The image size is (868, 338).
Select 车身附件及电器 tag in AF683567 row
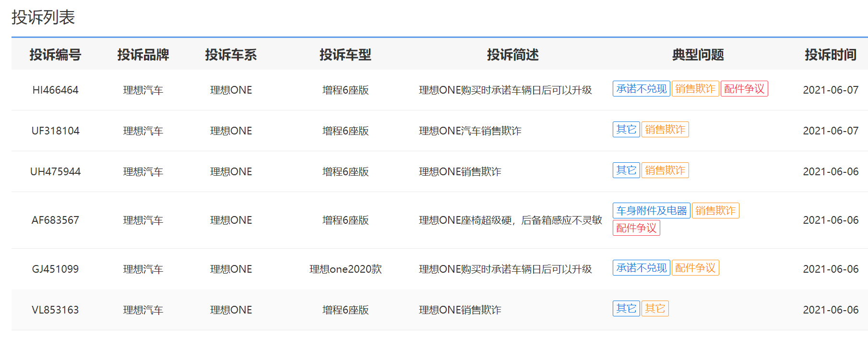[x=652, y=211]
